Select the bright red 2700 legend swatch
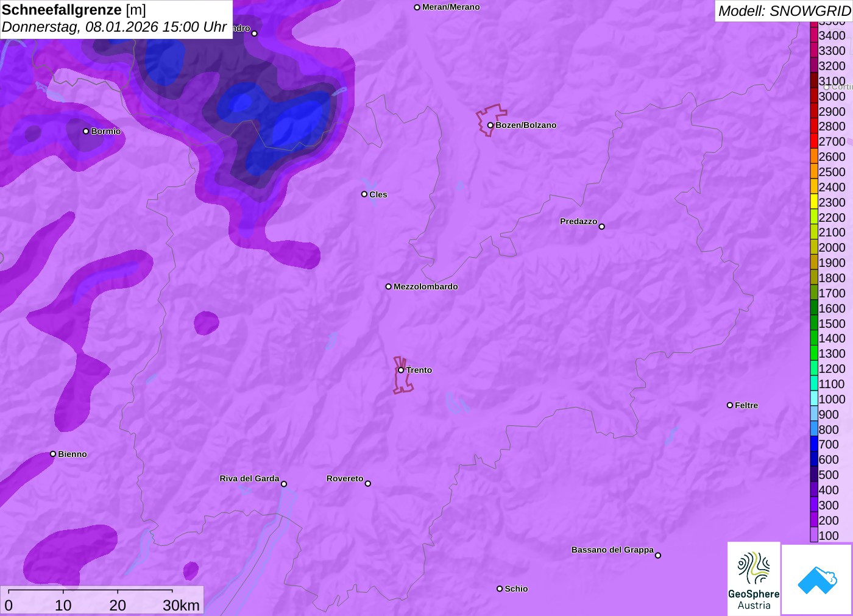853x616 pixels. [x=814, y=141]
